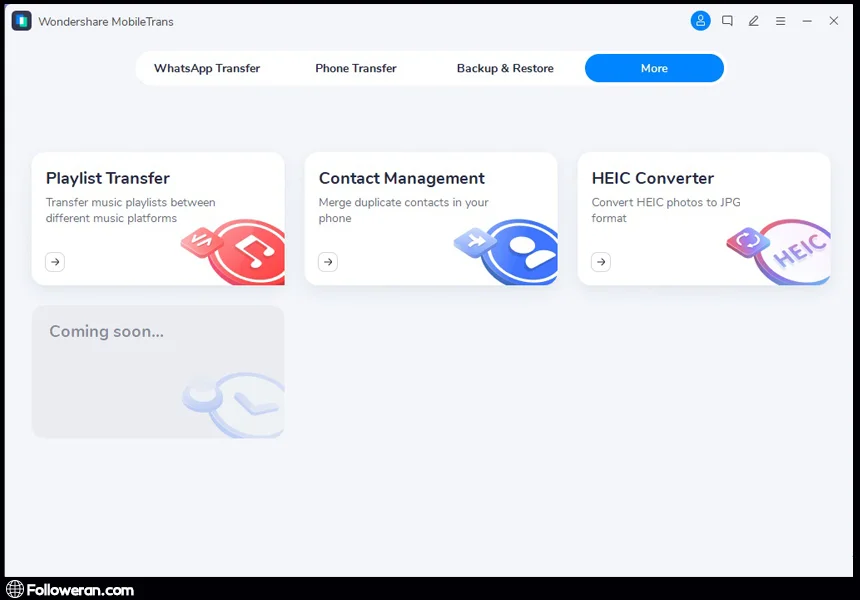Switch to the WhatsApp Transfer tab
The image size is (860, 600).
207,69
